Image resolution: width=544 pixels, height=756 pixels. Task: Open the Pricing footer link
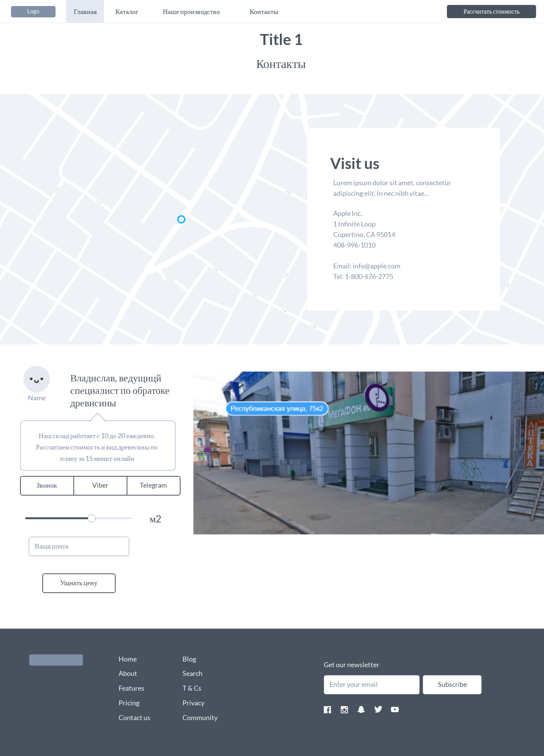(x=129, y=703)
